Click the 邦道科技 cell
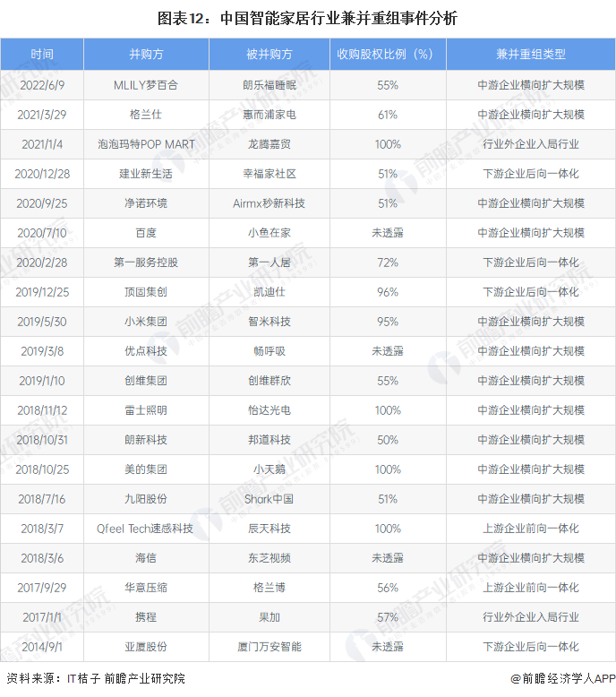This screenshot has height=697, width=616. tap(269, 440)
